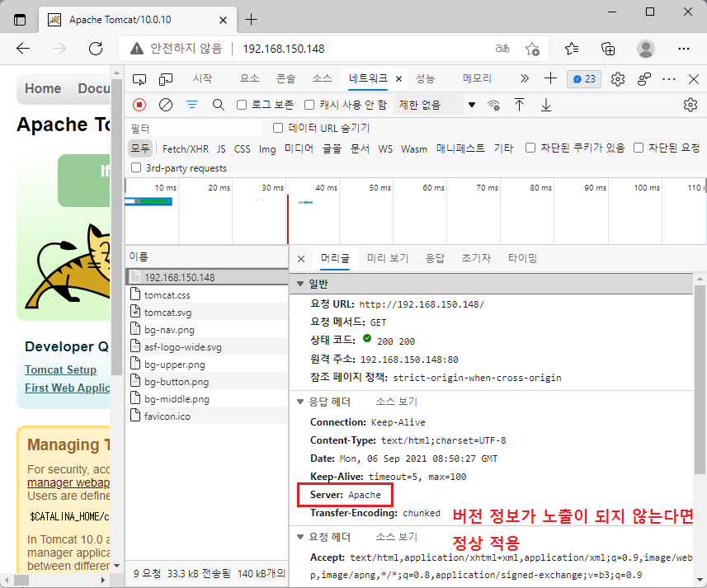The height and width of the screenshot is (588, 707).
Task: Click the DevTools feedback people icon
Action: point(644,79)
